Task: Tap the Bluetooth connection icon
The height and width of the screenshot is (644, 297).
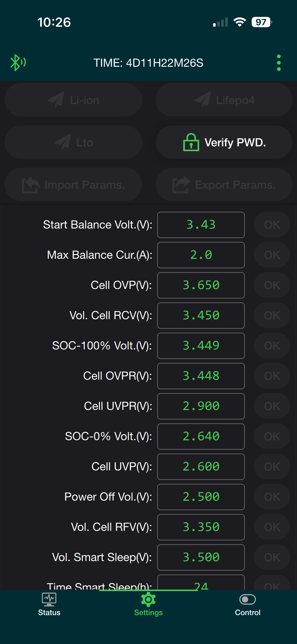Action: tap(18, 63)
